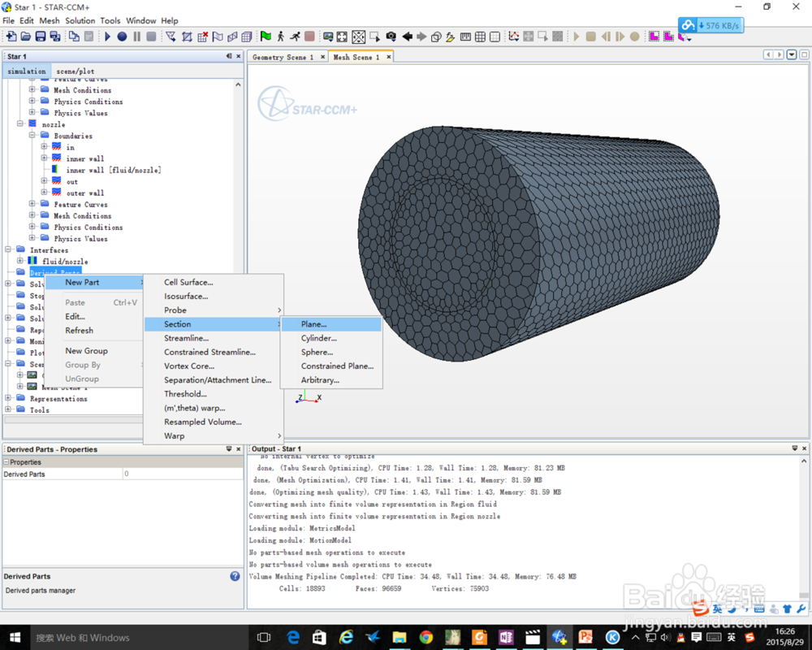Viewport: 812px width, 650px height.
Task: Click the gray Pause bars icon
Action: coord(136,37)
